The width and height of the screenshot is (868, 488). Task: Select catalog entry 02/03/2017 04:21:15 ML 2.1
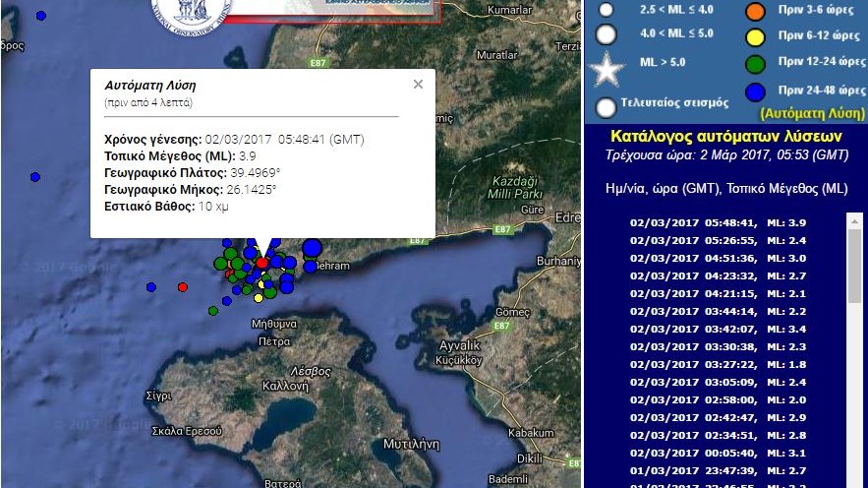click(718, 293)
